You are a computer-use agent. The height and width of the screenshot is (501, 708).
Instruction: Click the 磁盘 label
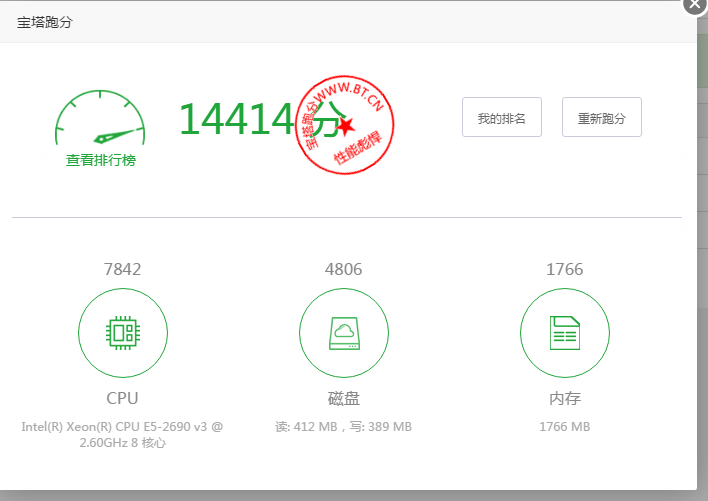click(x=344, y=398)
